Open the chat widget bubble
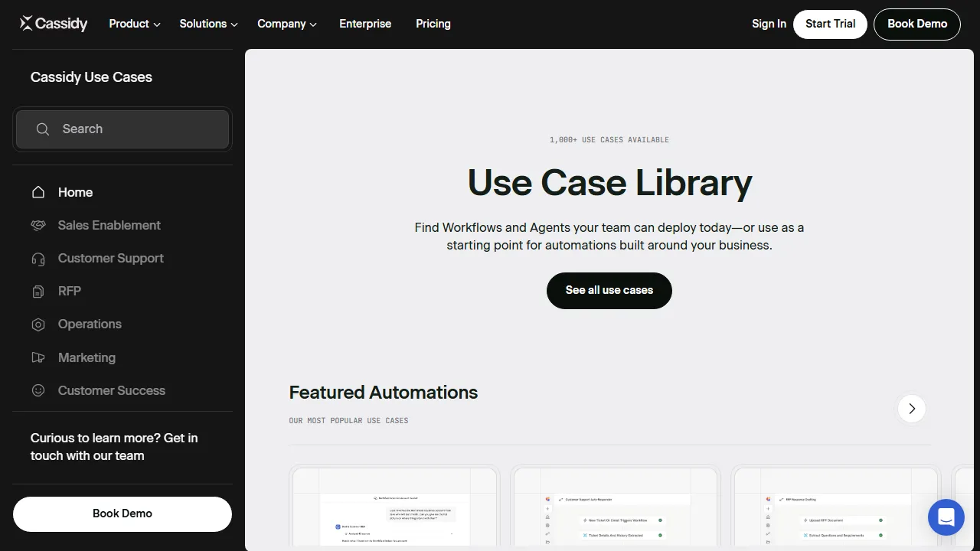The width and height of the screenshot is (980, 551). click(x=946, y=517)
